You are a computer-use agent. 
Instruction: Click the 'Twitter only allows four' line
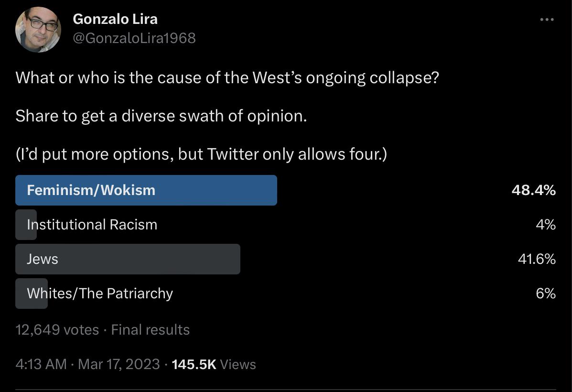201,154
